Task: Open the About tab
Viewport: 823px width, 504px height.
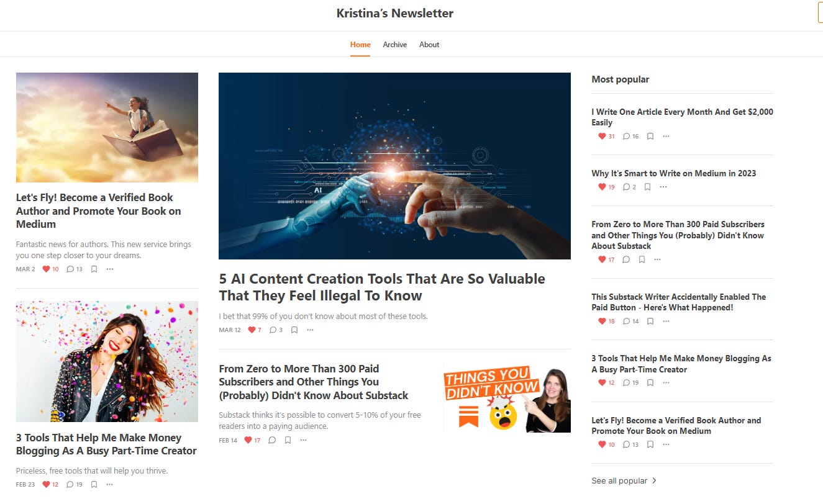Action: coord(429,45)
